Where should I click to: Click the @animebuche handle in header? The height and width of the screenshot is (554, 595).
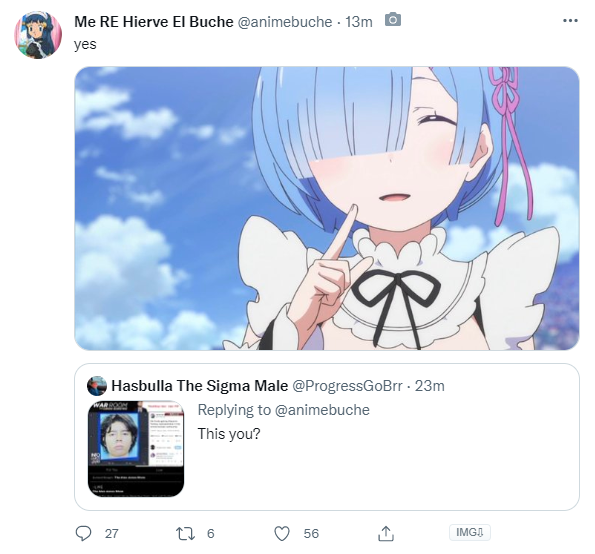(x=285, y=22)
